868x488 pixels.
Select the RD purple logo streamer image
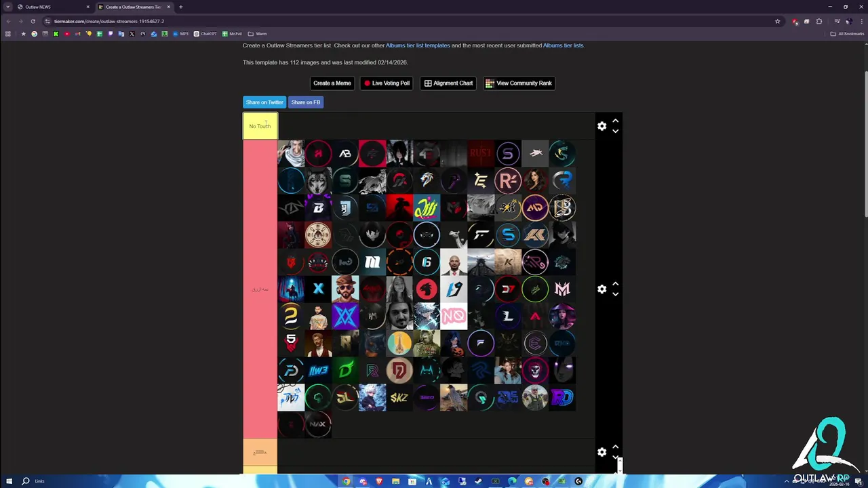tap(562, 397)
